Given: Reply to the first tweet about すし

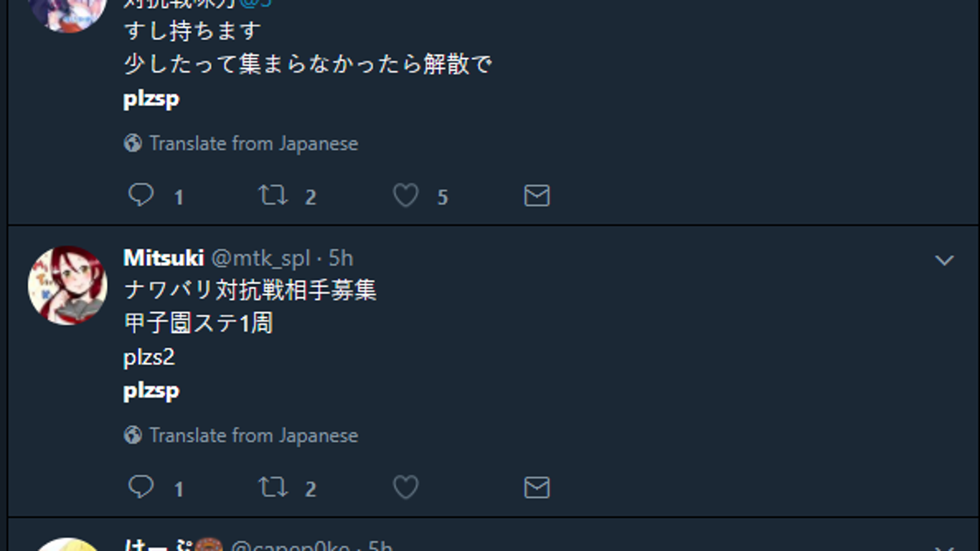Looking at the screenshot, I should (141, 195).
